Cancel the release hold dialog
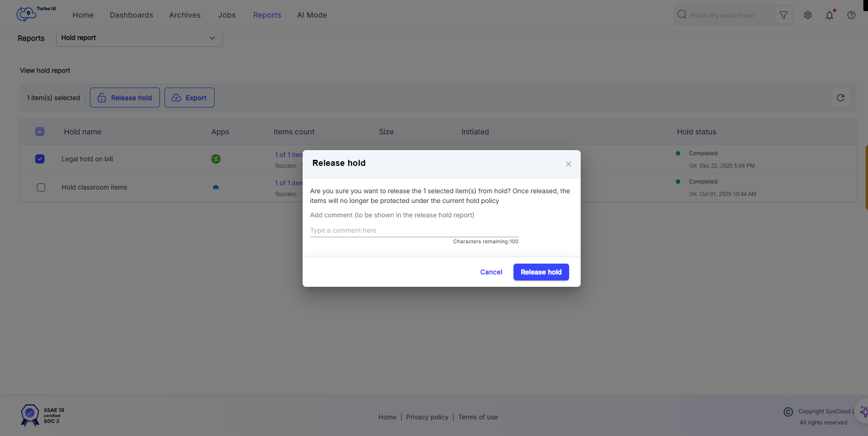Viewport: 868px width, 436px height. (x=491, y=272)
